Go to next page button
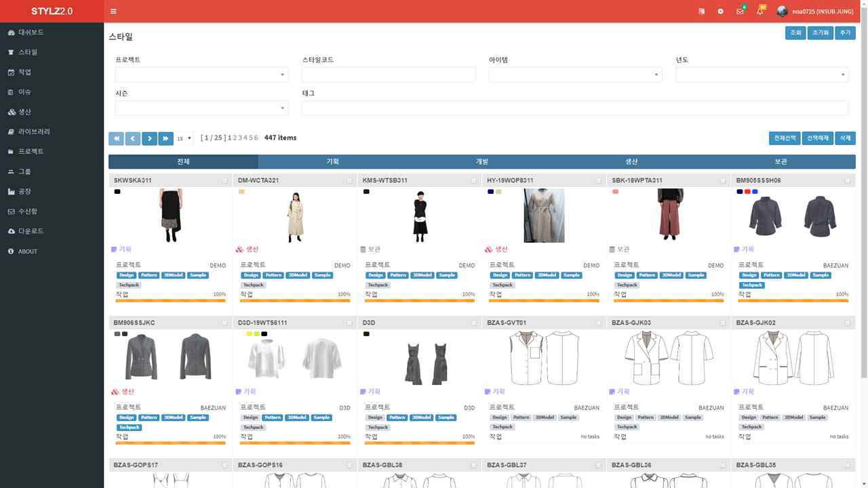 click(150, 138)
